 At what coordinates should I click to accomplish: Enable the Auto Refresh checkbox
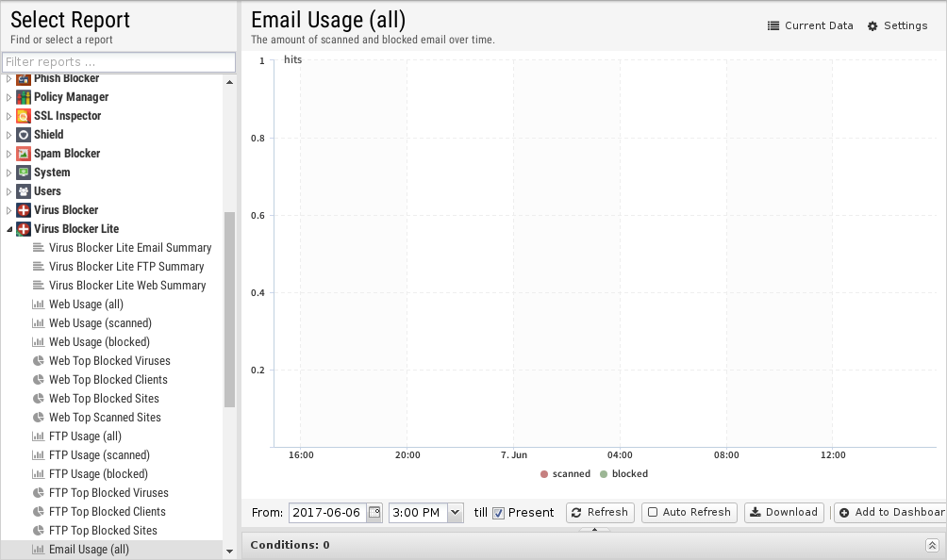(x=653, y=513)
